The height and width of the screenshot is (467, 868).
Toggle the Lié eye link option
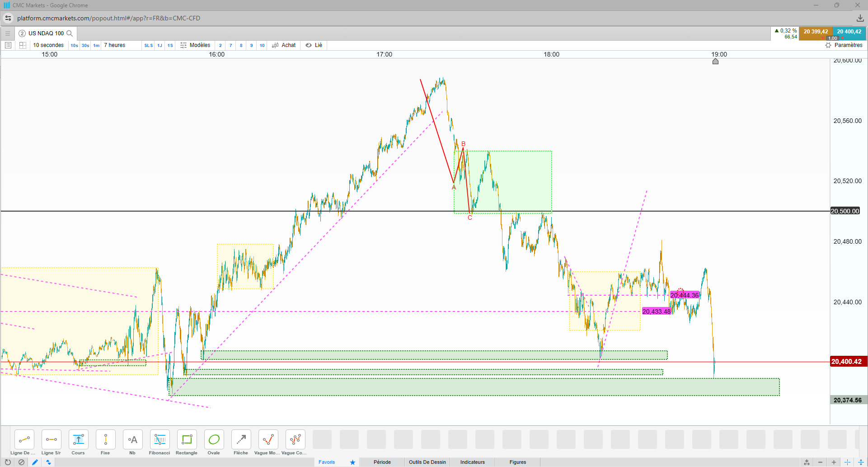(314, 45)
